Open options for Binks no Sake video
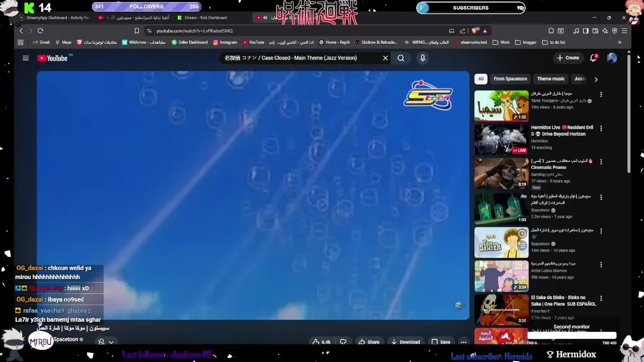The height and width of the screenshot is (362, 644). (601, 298)
